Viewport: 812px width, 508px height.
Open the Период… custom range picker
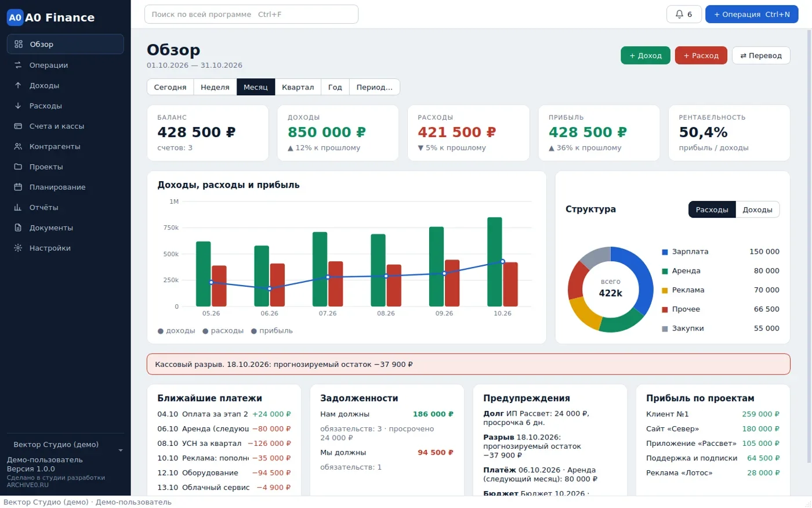click(x=374, y=87)
